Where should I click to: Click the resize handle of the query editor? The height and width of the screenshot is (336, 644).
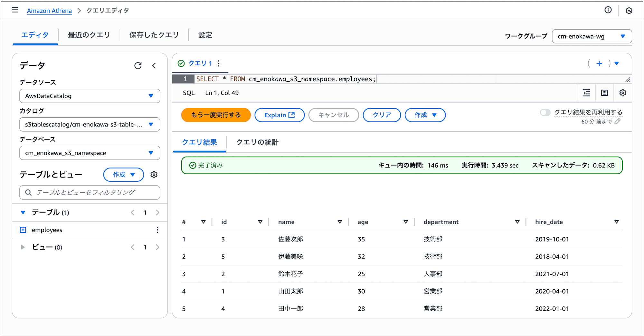[x=628, y=79]
